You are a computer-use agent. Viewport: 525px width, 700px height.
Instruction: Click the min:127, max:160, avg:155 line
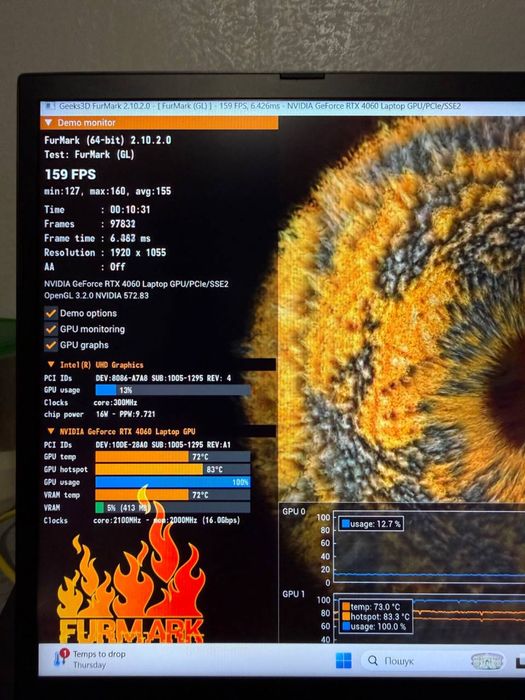pos(108,192)
